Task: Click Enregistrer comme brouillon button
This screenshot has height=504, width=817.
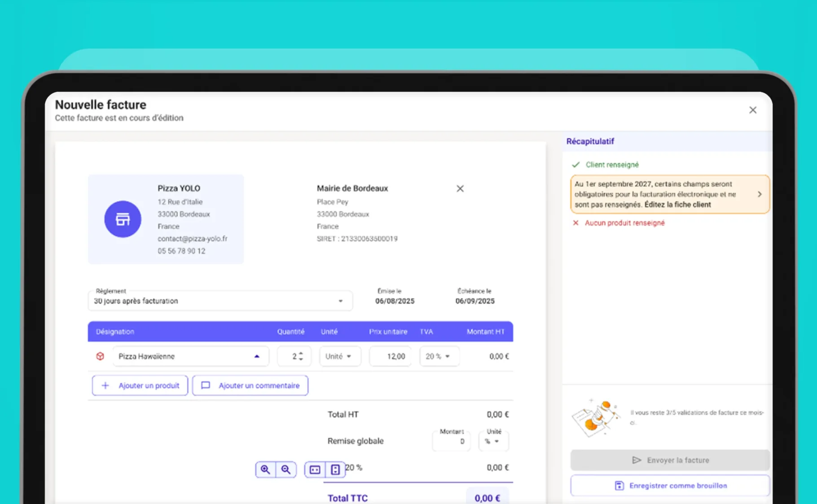Action: (x=670, y=486)
